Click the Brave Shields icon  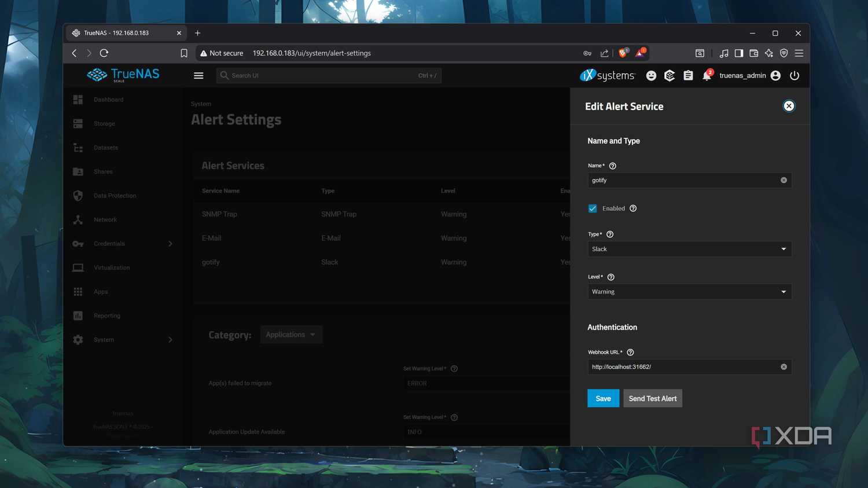click(x=623, y=53)
